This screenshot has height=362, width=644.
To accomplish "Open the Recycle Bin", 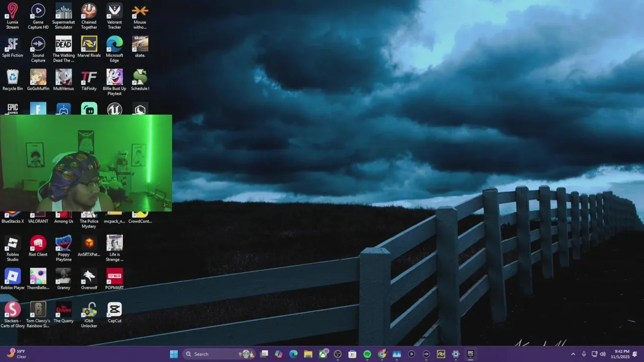I will click(13, 80).
